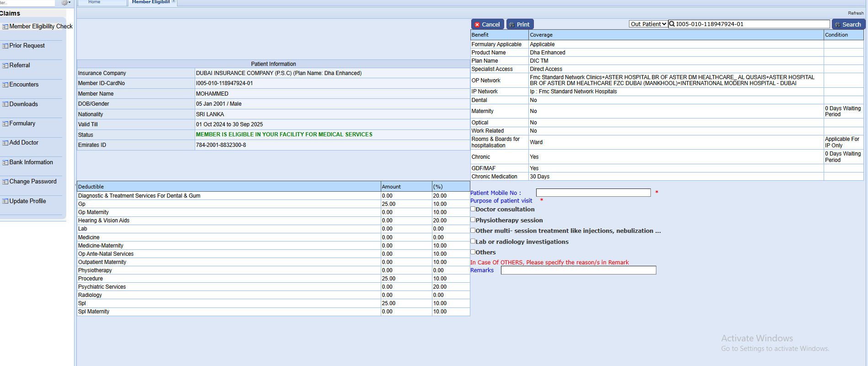The width and height of the screenshot is (868, 366).
Task: Click the Referral sidebar icon
Action: (5, 66)
